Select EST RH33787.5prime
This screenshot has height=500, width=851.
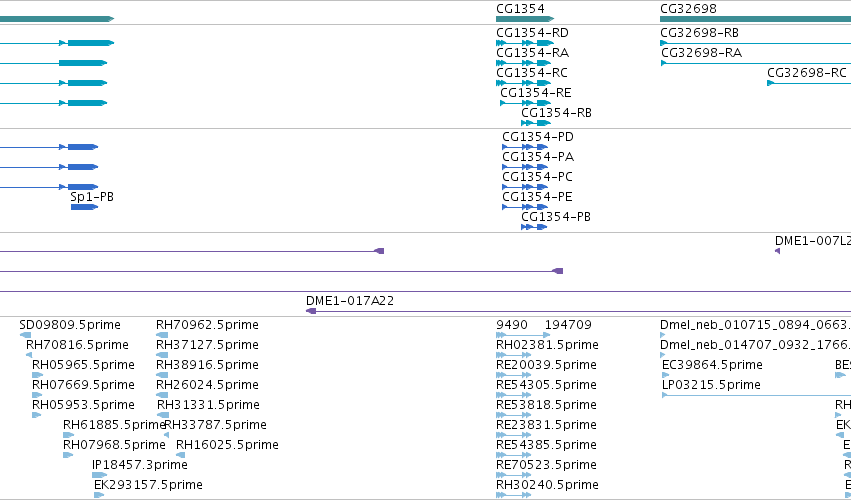click(166, 435)
